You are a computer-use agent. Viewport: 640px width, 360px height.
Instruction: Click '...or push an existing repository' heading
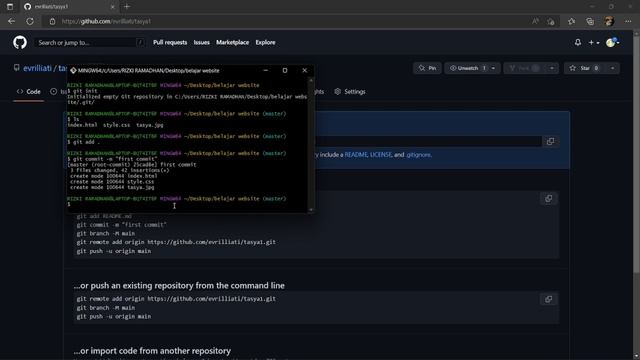pos(179,285)
